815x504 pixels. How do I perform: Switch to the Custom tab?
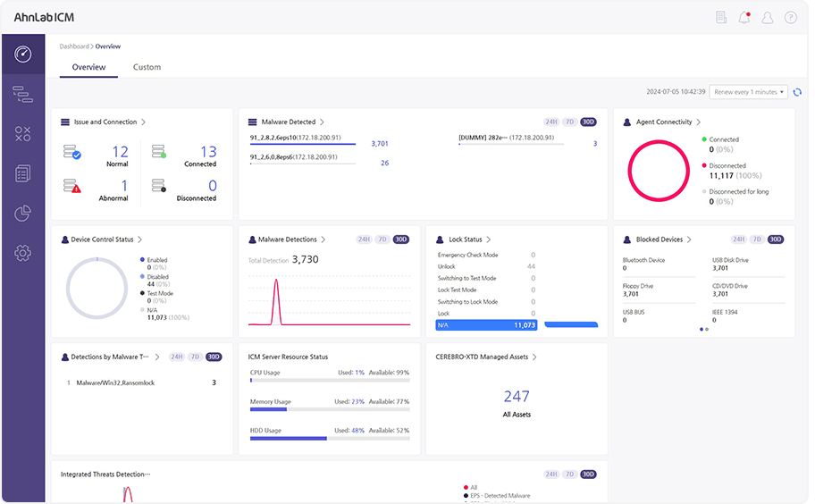147,67
